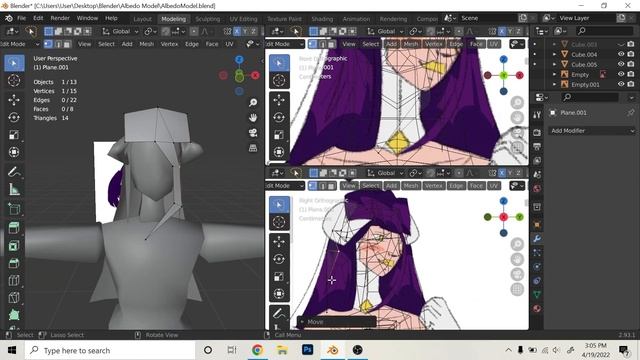The width and height of the screenshot is (640, 360).
Task: Enable edge select mode in left viewport
Action: click(x=58, y=44)
